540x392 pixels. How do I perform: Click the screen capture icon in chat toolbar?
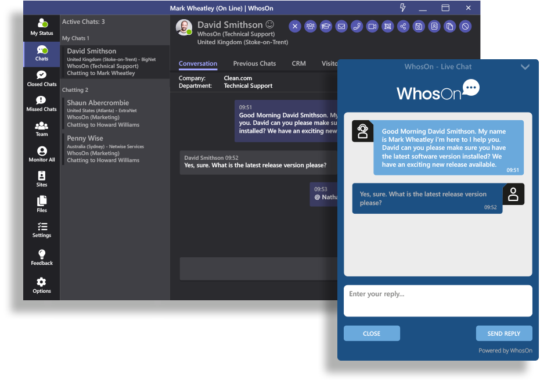388,27
